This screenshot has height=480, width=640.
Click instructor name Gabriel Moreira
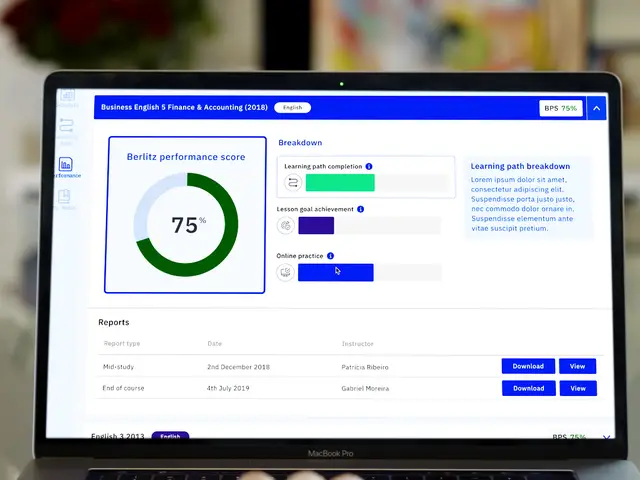tap(365, 388)
